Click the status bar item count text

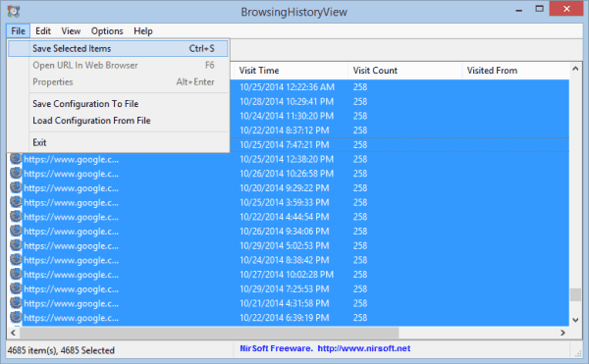coord(61,350)
